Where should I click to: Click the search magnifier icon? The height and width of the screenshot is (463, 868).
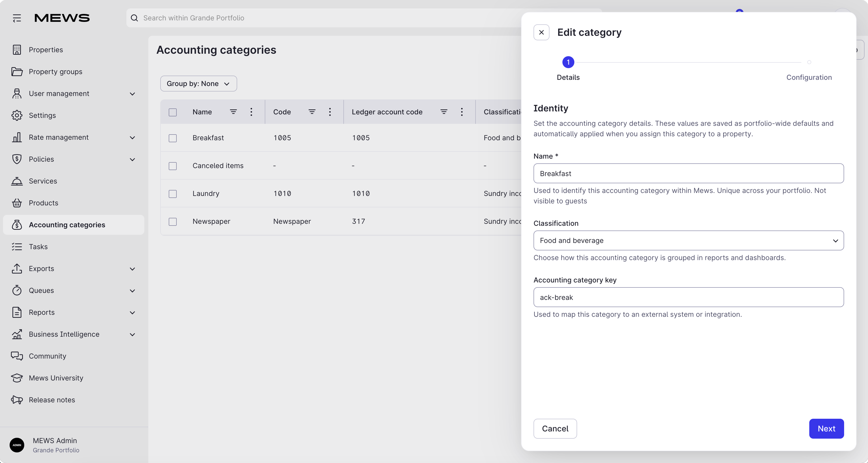pos(134,18)
